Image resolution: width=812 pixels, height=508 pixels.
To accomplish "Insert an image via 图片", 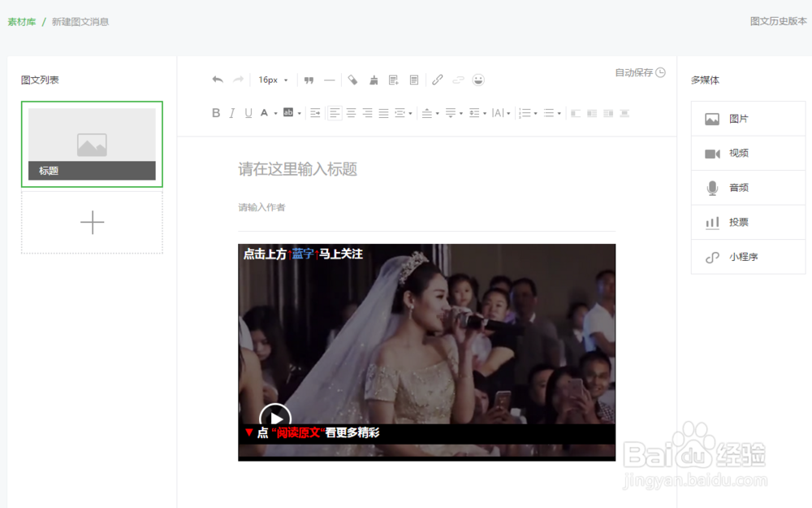I will click(x=749, y=119).
